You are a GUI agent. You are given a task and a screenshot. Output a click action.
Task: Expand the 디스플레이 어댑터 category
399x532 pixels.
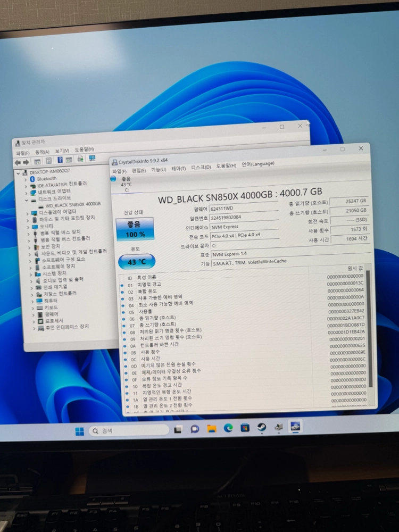(28, 214)
